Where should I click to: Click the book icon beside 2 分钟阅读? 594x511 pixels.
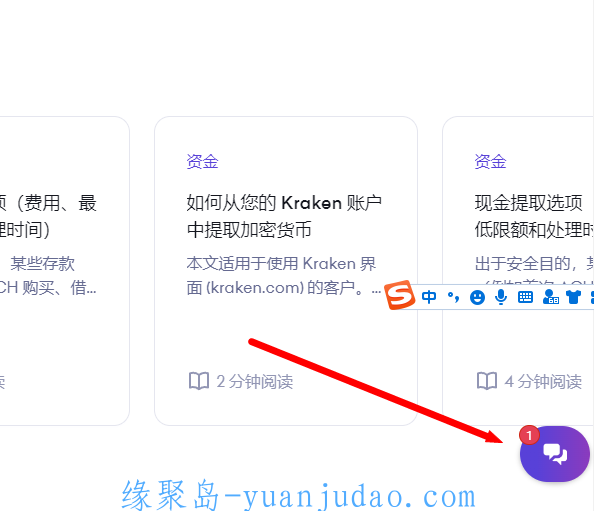[199, 381]
